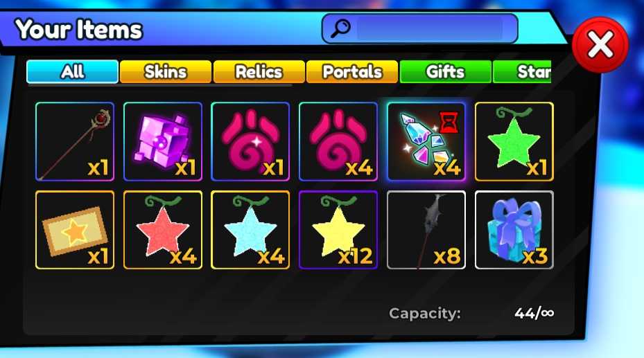Choose the red star item x4
The width and height of the screenshot is (644, 358).
pos(163,230)
